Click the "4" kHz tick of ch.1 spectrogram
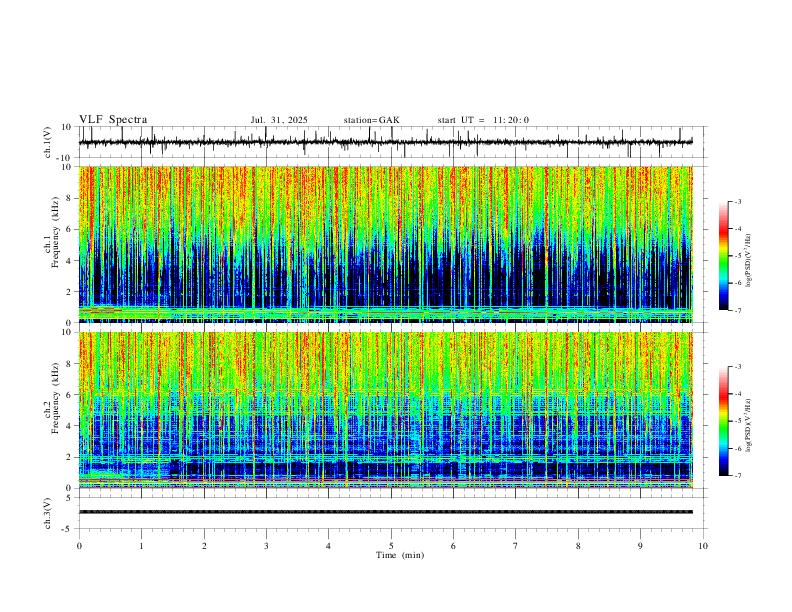The image size is (792, 612). [x=69, y=261]
